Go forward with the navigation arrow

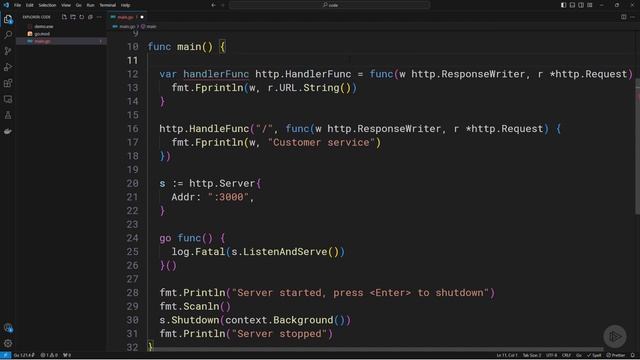tap(223, 5)
